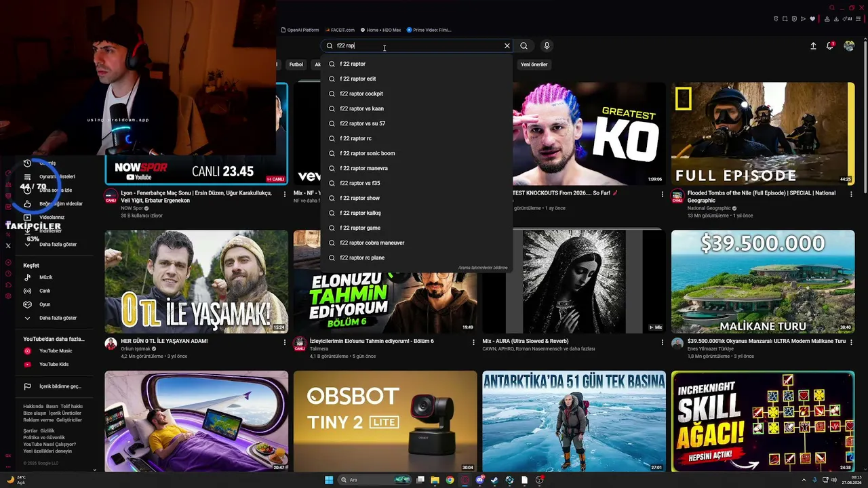Image resolution: width=868 pixels, height=488 pixels.
Task: Open options menu for Lyon - Fenerbahçe video
Action: coord(284,195)
